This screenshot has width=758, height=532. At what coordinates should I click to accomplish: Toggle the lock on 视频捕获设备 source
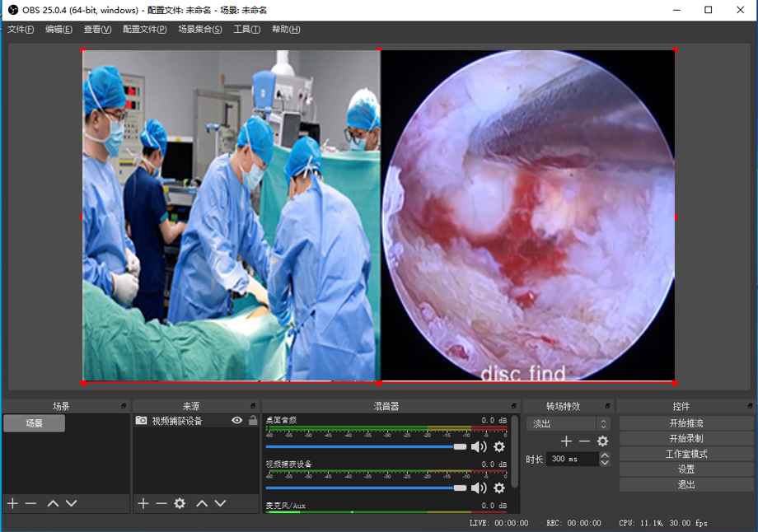click(x=253, y=421)
